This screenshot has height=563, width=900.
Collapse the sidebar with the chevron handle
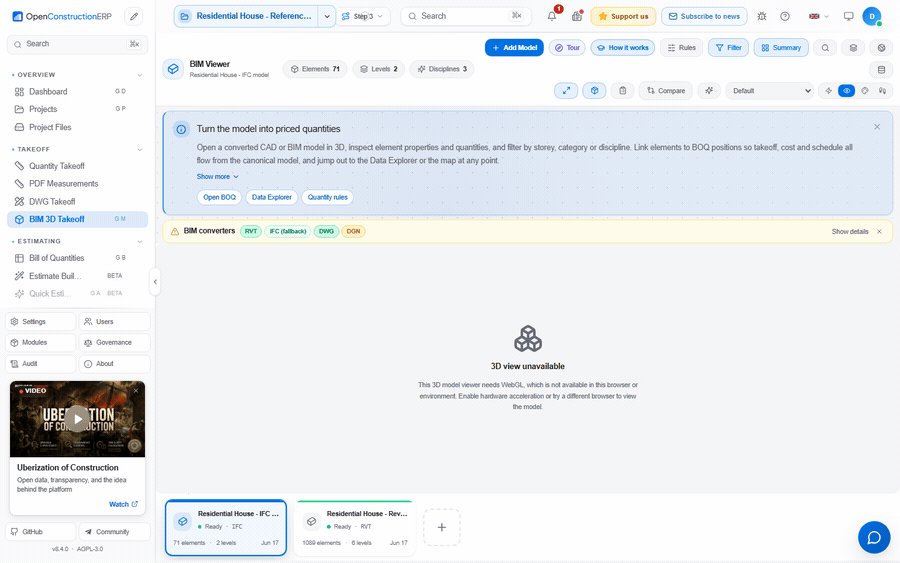[155, 282]
